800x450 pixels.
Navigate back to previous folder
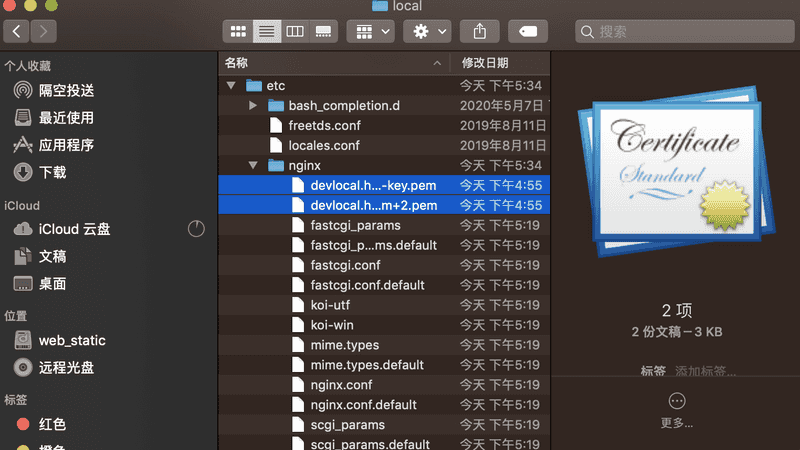[19, 32]
